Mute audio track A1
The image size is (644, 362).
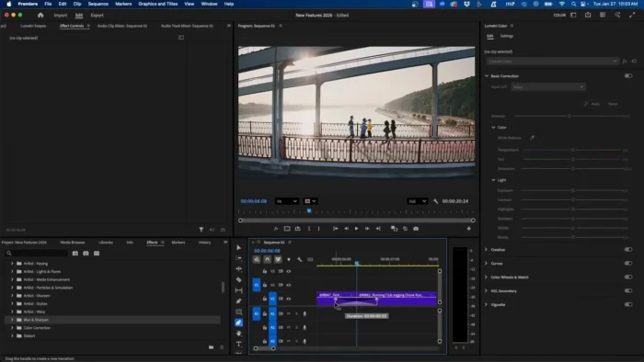pyautogui.click(x=288, y=314)
